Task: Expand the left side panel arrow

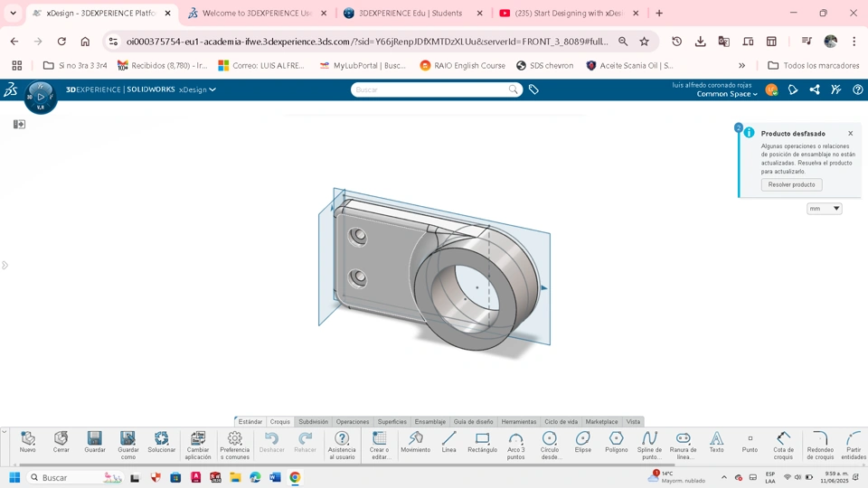Action: pos(5,265)
